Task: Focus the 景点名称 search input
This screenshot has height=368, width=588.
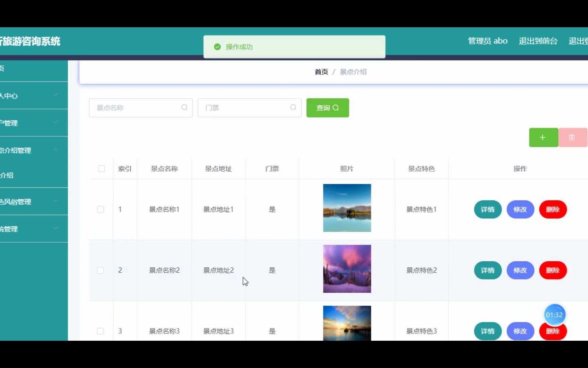Action: pyautogui.click(x=141, y=108)
